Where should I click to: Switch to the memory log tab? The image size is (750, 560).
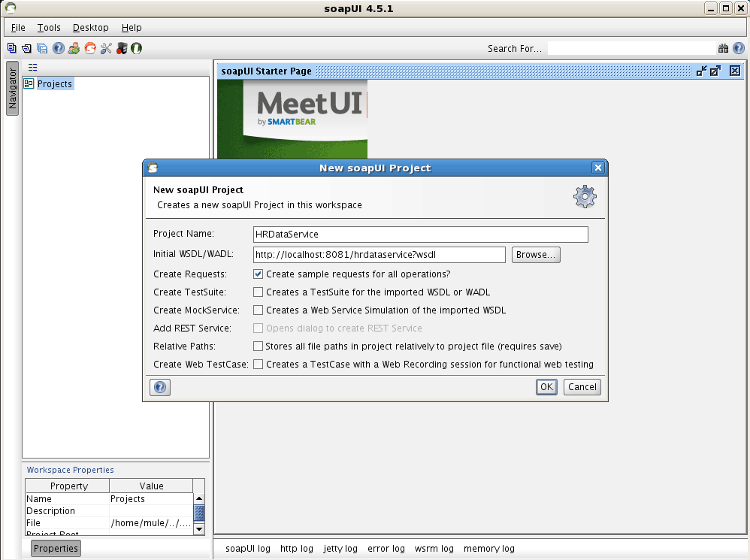[x=488, y=549]
